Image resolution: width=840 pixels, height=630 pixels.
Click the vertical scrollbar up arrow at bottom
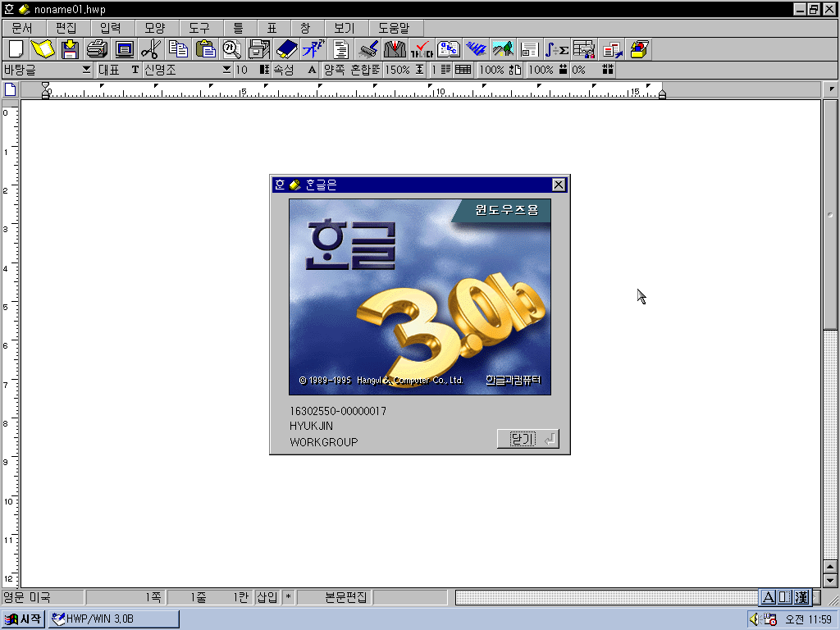click(830, 567)
